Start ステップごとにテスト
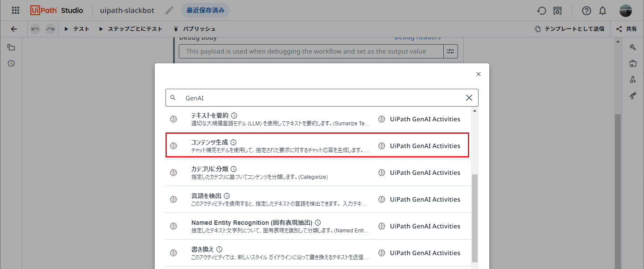The width and height of the screenshot is (644, 269). pyautogui.click(x=131, y=29)
